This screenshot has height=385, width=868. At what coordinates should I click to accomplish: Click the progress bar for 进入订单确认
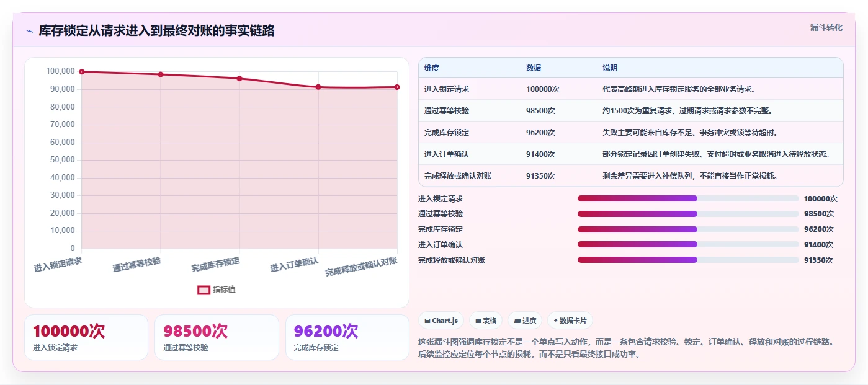[688, 244]
